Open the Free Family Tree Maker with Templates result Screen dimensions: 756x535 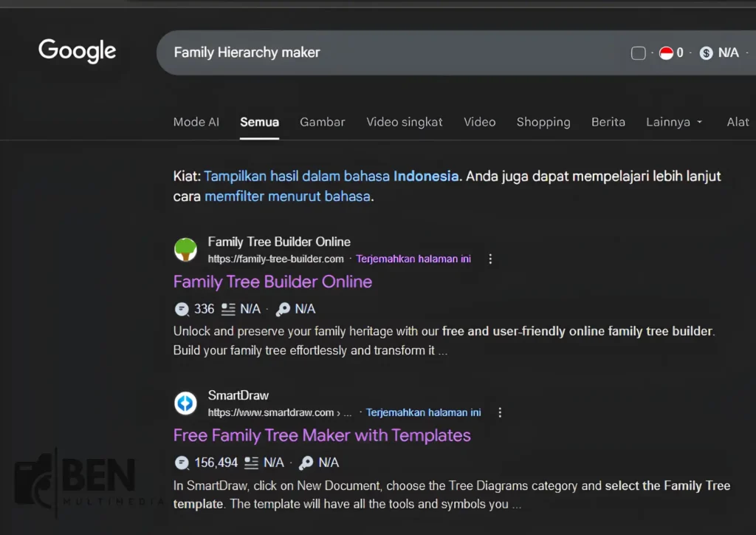[x=322, y=435]
